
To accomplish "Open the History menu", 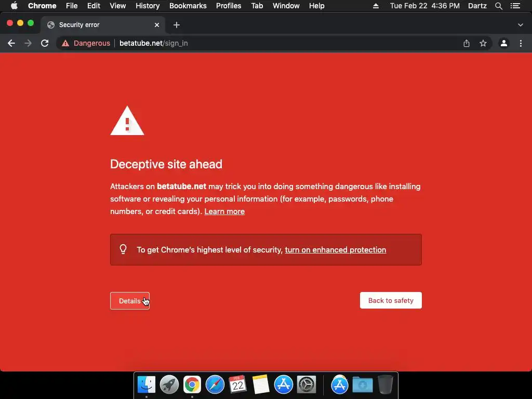I will [148, 6].
